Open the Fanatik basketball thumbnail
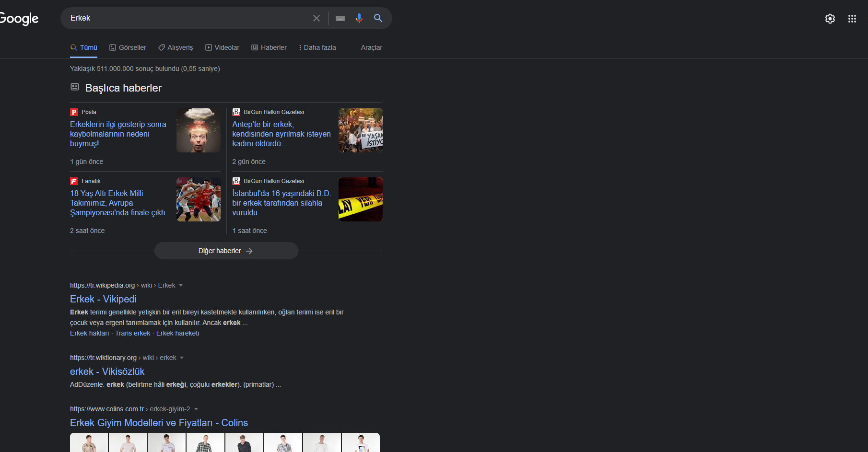The image size is (868, 452). [199, 199]
